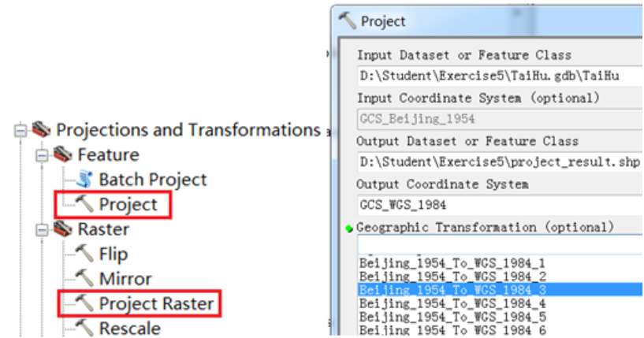Click the Rescale tool hammer icon
Image resolution: width=644 pixels, height=338 pixels.
84,327
